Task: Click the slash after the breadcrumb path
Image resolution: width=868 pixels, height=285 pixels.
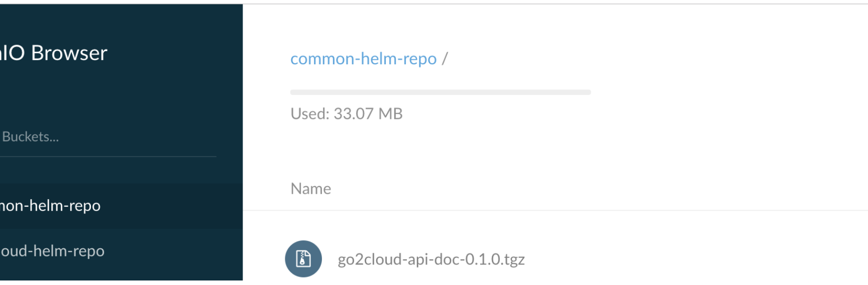Action: (445, 59)
